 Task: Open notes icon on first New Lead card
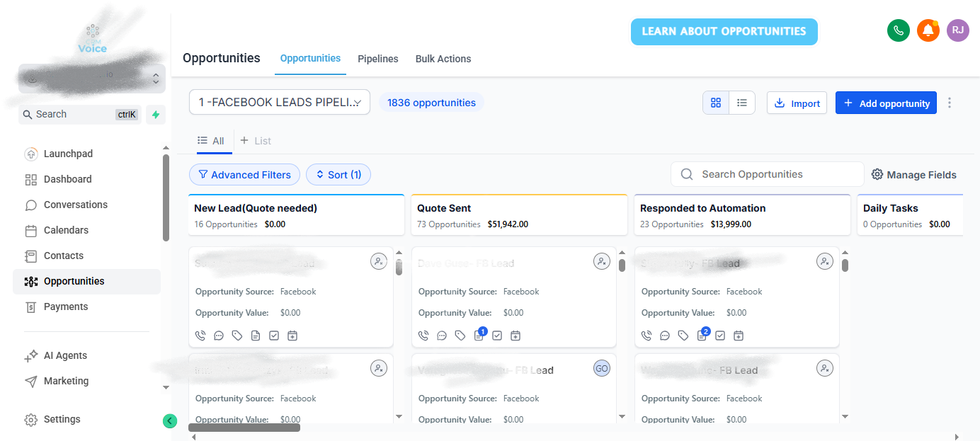256,336
